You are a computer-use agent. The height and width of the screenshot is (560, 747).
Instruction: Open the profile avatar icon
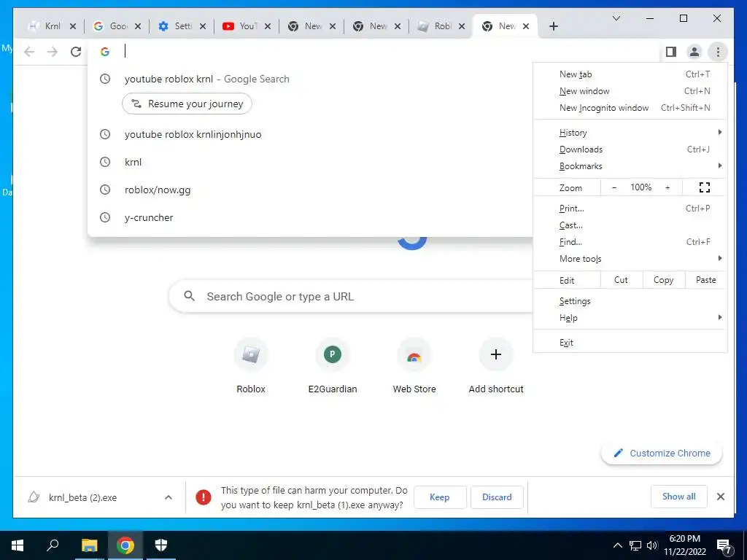pos(694,52)
